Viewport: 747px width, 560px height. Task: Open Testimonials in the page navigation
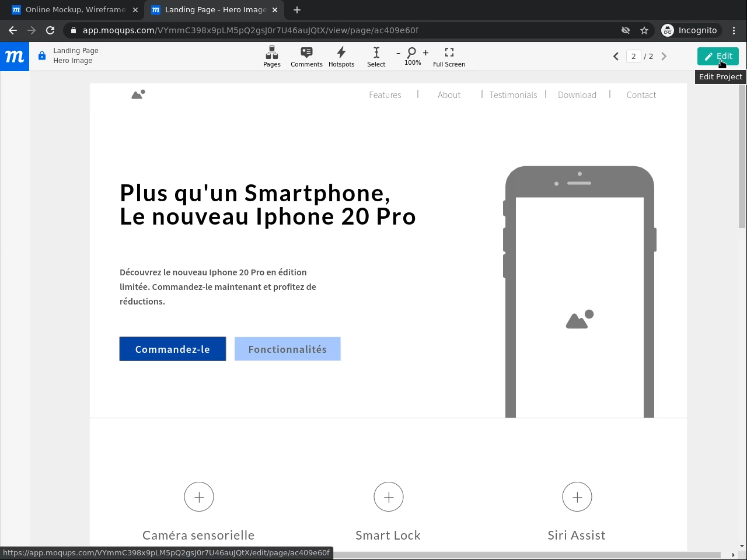pos(513,95)
